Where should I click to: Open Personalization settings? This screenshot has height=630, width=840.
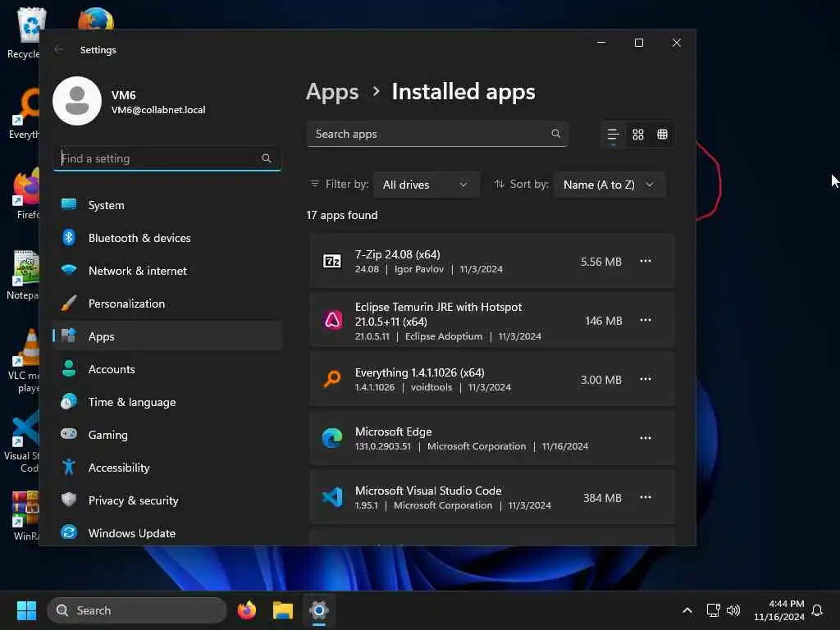(167, 304)
